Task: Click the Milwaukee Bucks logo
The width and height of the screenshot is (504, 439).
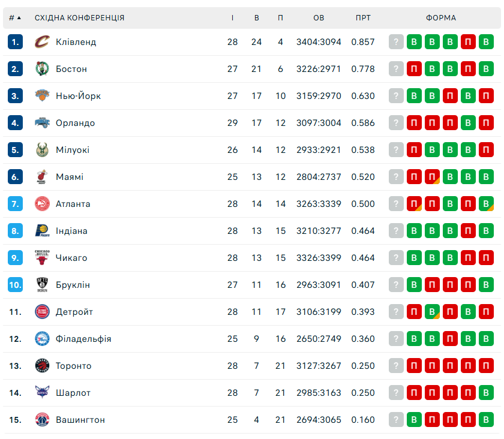Action: click(41, 150)
